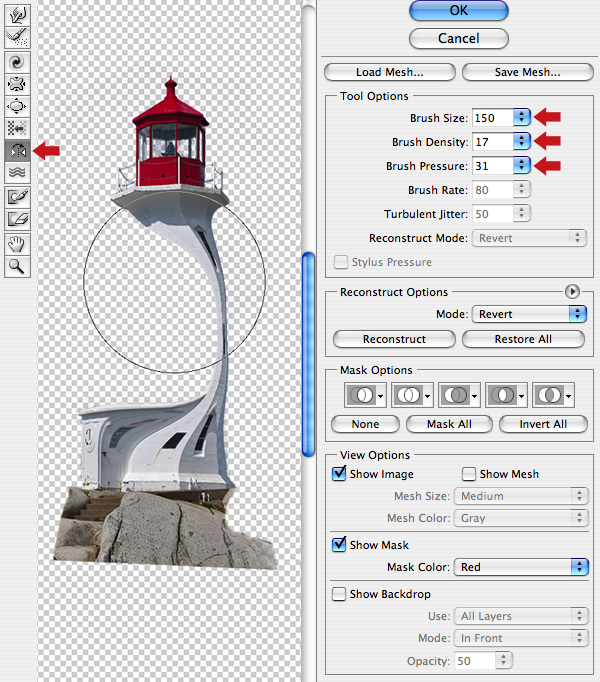Confirm with the OK button
The image size is (600, 682).
(459, 10)
